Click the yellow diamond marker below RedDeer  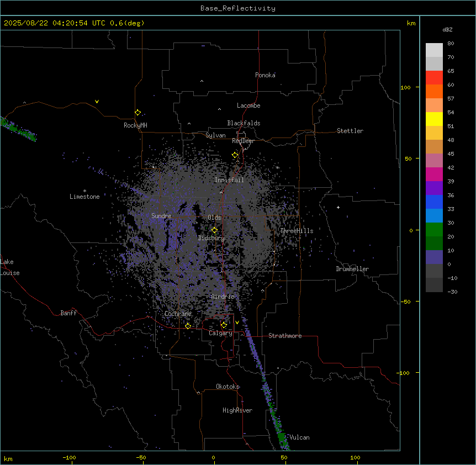click(x=235, y=155)
